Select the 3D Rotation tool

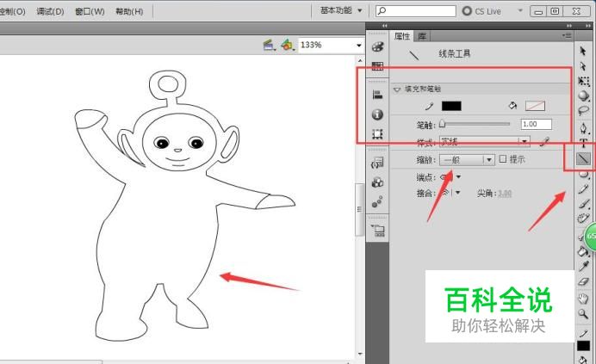click(x=583, y=96)
